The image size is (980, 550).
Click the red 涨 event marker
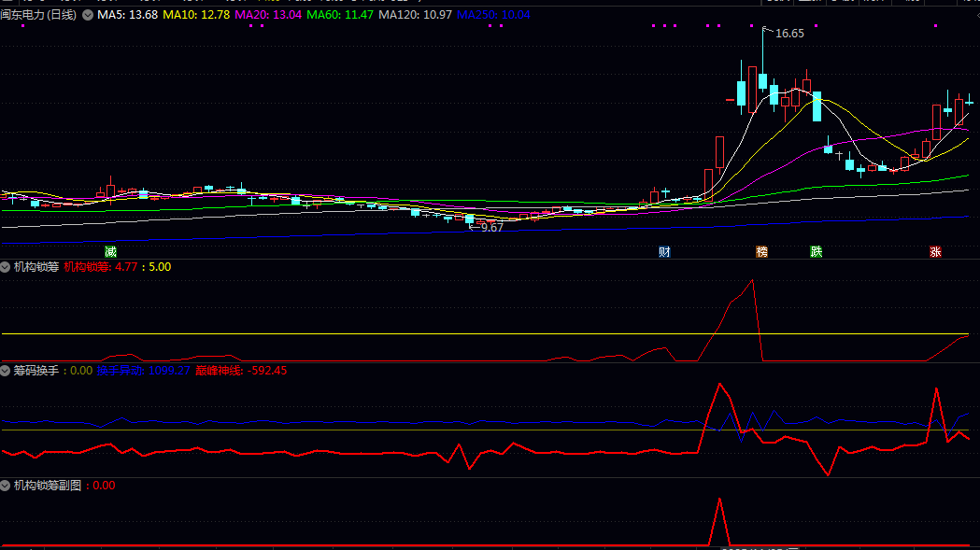point(935,252)
